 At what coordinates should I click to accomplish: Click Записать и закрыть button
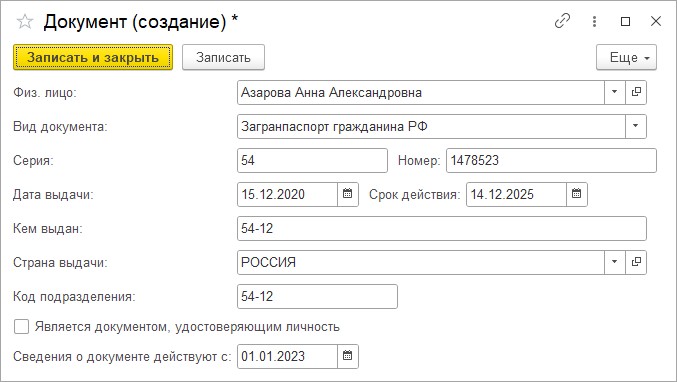click(93, 57)
